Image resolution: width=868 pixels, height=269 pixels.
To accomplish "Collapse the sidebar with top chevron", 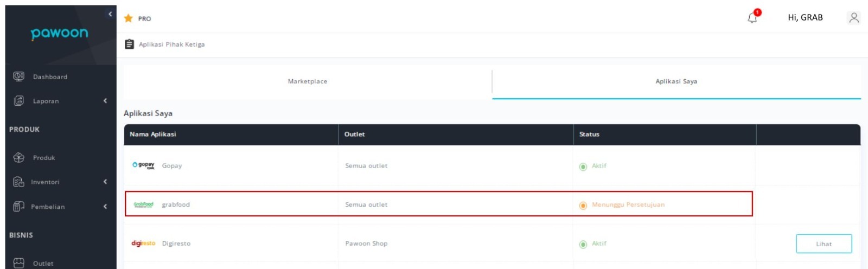I will click(x=110, y=14).
